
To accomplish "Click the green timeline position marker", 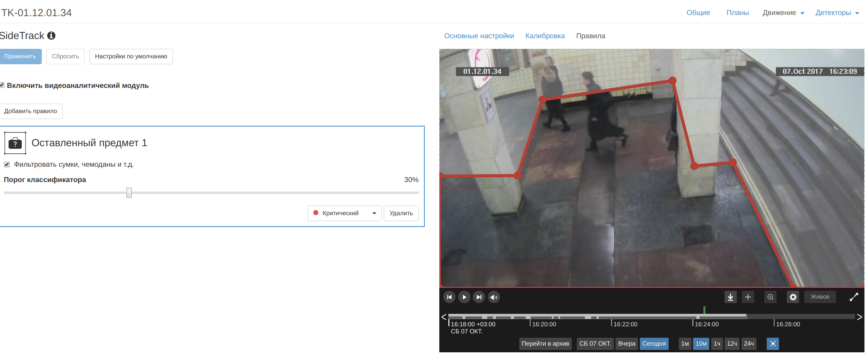I will coord(704,310).
